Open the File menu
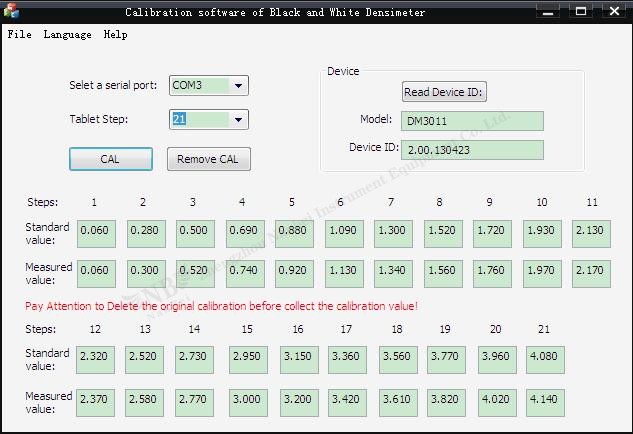633x434 pixels. pyautogui.click(x=19, y=34)
